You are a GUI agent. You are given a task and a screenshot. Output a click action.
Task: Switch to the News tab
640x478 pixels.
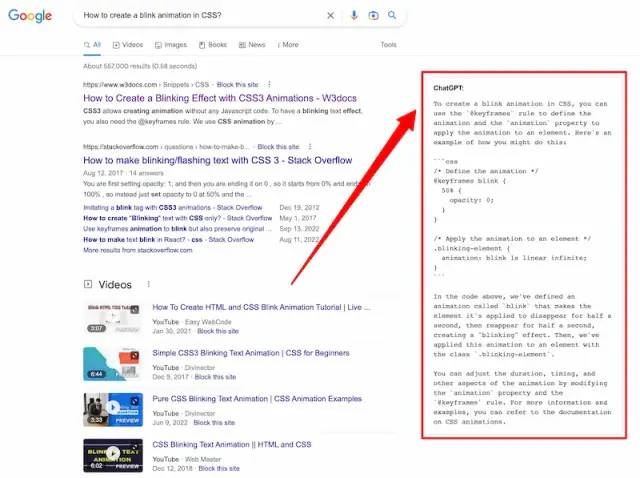(x=252, y=45)
